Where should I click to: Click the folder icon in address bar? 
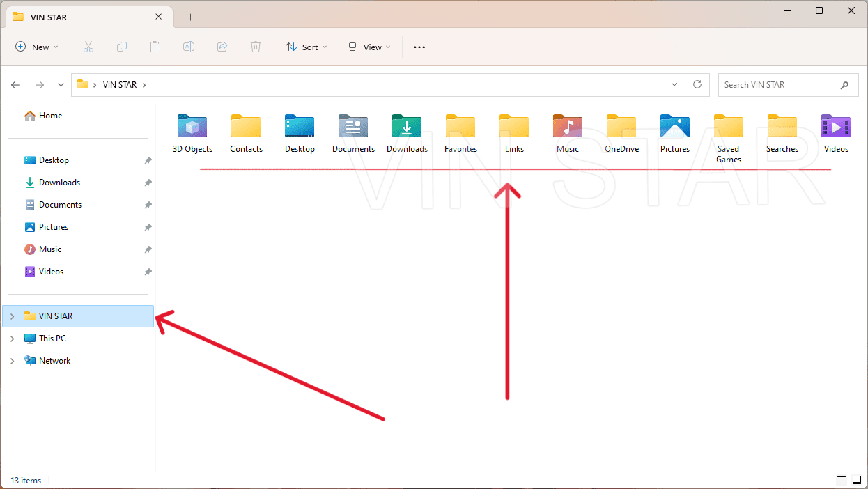point(83,84)
